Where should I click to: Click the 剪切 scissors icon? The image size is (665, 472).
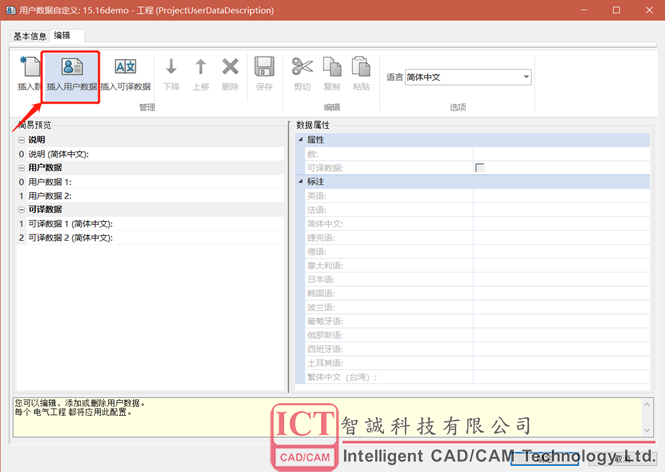[302, 68]
